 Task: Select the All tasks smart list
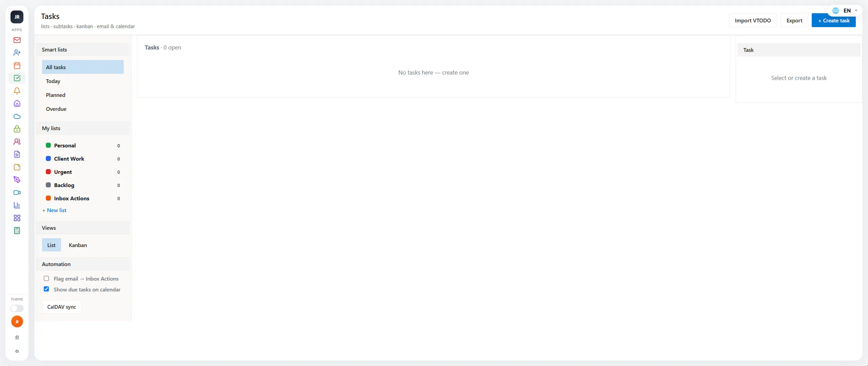(83, 67)
